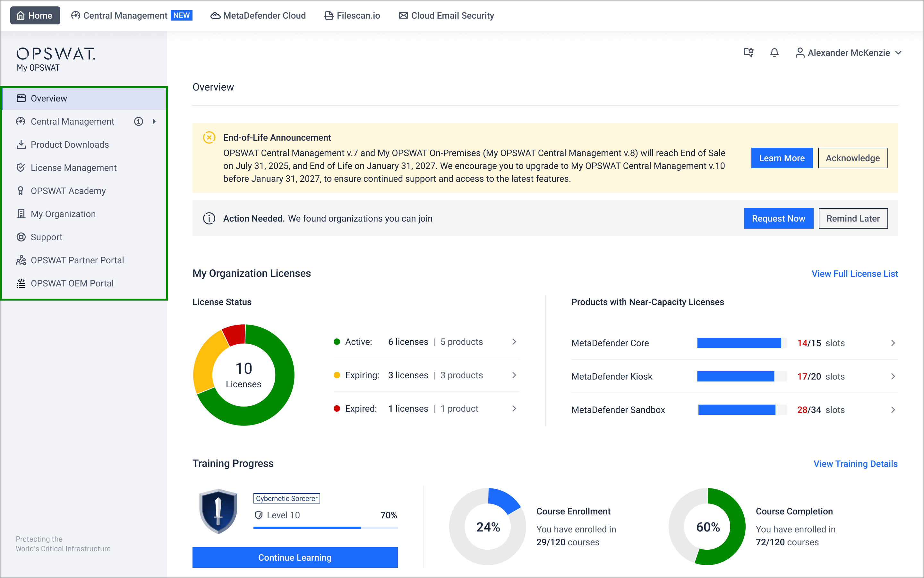This screenshot has height=578, width=924.
Task: Select License Management in sidebar
Action: click(84, 167)
